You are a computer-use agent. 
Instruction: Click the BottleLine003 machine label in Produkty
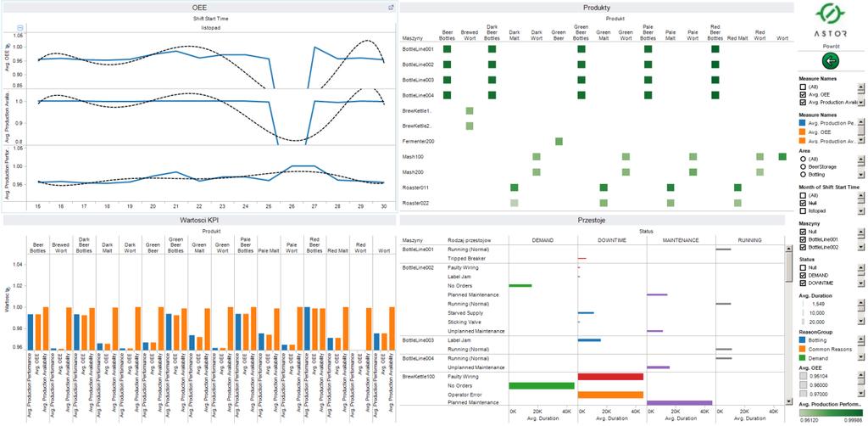417,81
